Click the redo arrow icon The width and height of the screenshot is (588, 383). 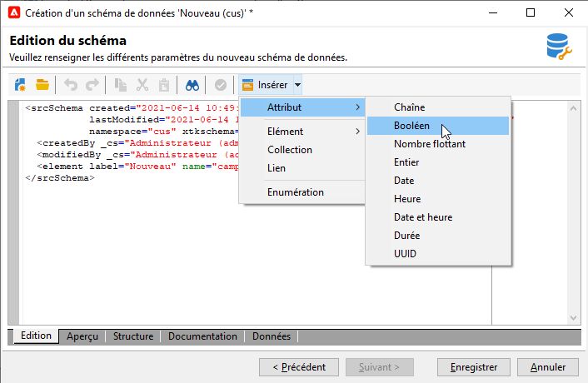point(92,85)
